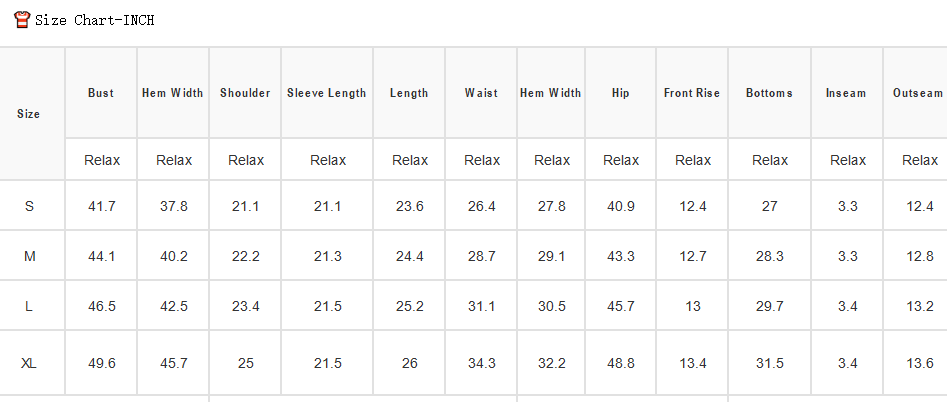Select the S size row label

tap(30, 206)
